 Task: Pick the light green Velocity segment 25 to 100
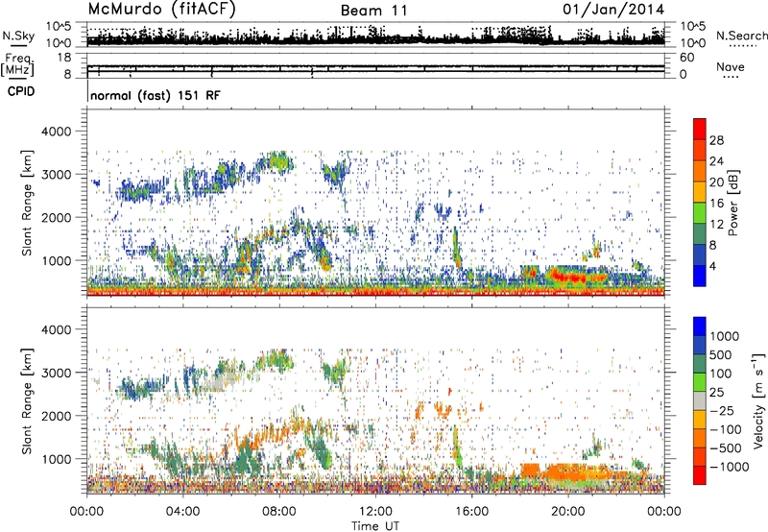(700, 382)
